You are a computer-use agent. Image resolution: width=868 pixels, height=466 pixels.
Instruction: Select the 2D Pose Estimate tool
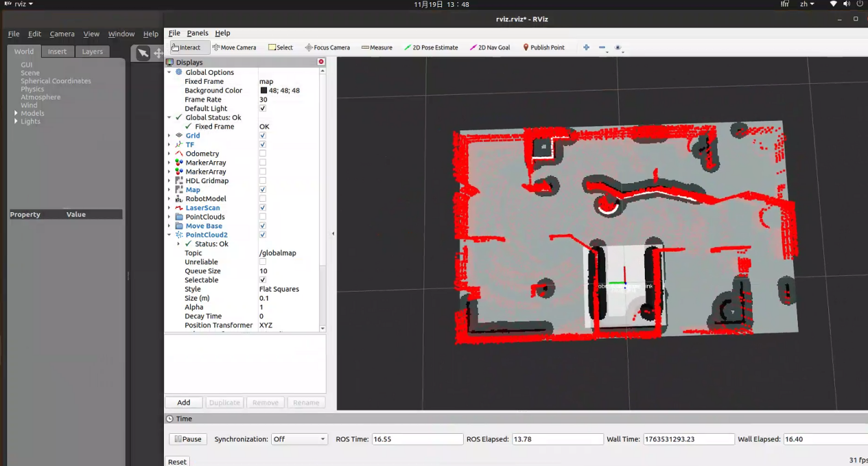pos(431,47)
